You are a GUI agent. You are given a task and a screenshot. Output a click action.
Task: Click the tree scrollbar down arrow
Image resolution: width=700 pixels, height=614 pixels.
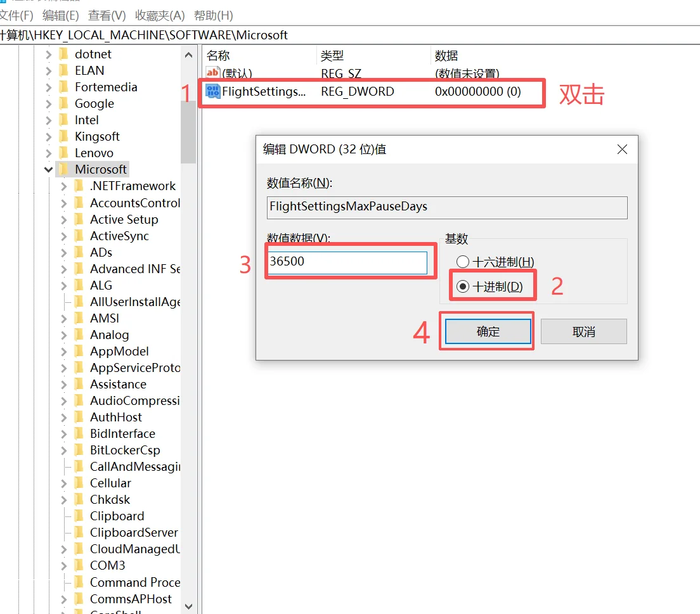(188, 606)
